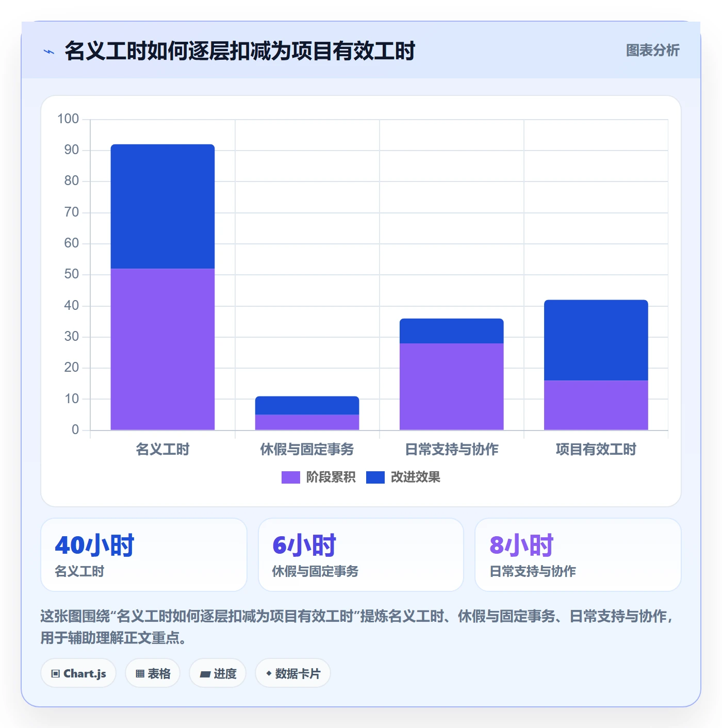Click the blue segment of 休假与固定事务 bar
Viewport: 722px width, 728px height.
click(307, 405)
